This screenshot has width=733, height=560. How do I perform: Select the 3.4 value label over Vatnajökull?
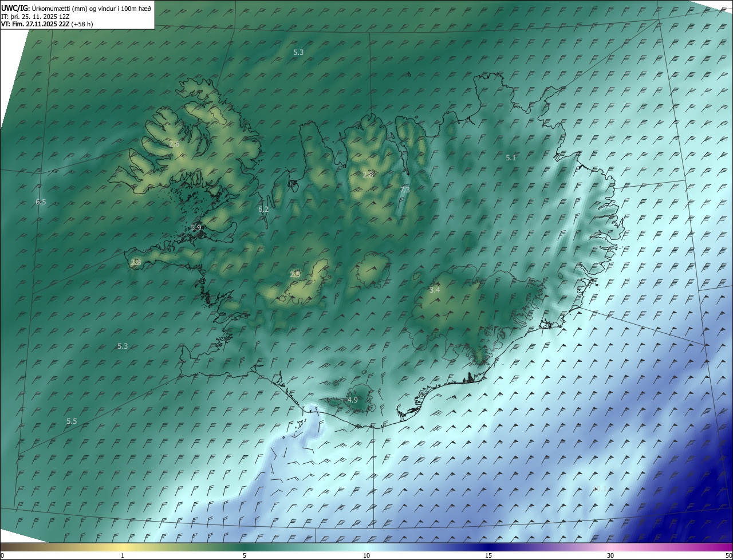coord(435,290)
